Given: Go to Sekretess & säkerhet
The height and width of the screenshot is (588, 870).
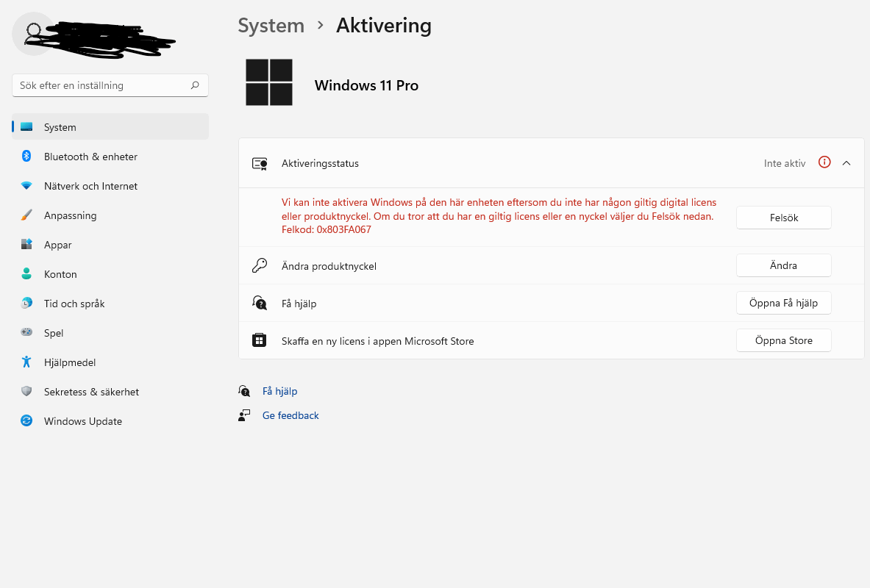Looking at the screenshot, I should tap(110, 392).
